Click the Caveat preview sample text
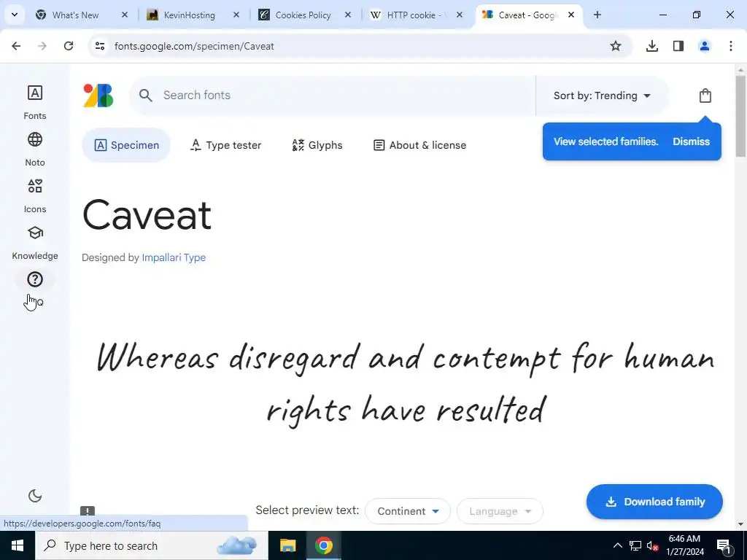The height and width of the screenshot is (560, 747). [x=406, y=384]
